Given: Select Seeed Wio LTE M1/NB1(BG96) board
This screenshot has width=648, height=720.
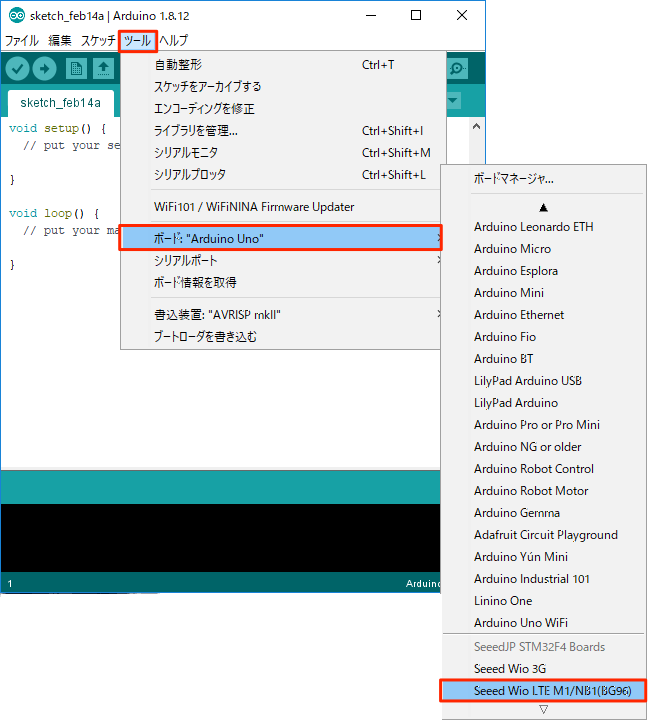Looking at the screenshot, I should (x=544, y=691).
